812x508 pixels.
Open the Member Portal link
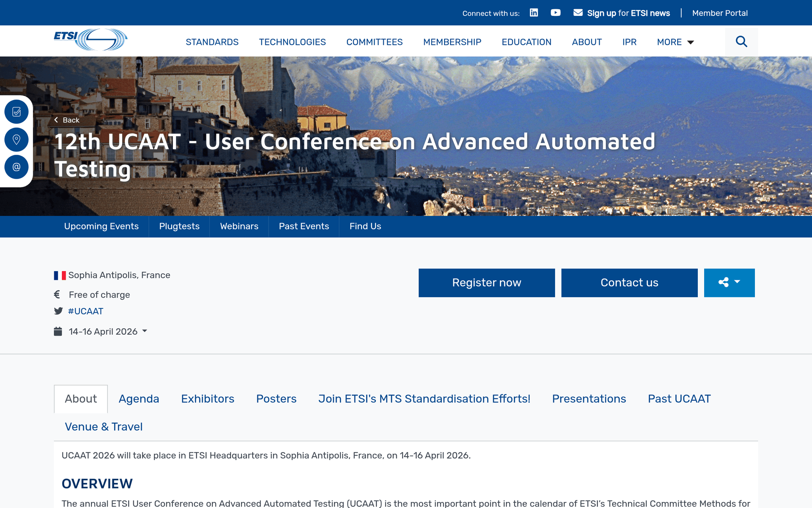pyautogui.click(x=720, y=13)
